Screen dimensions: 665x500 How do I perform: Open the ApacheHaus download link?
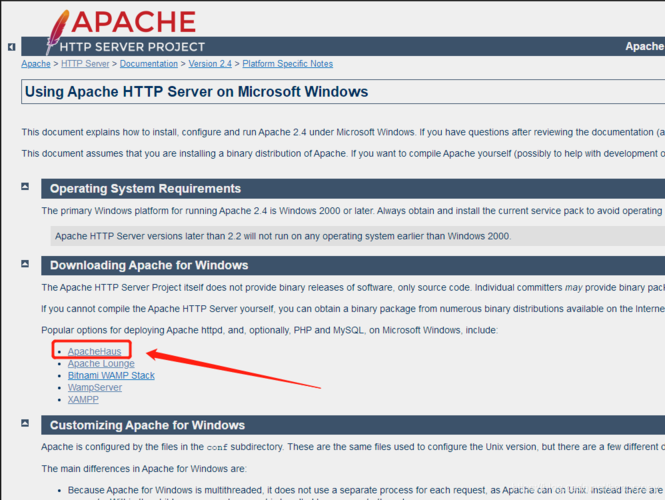(x=95, y=351)
